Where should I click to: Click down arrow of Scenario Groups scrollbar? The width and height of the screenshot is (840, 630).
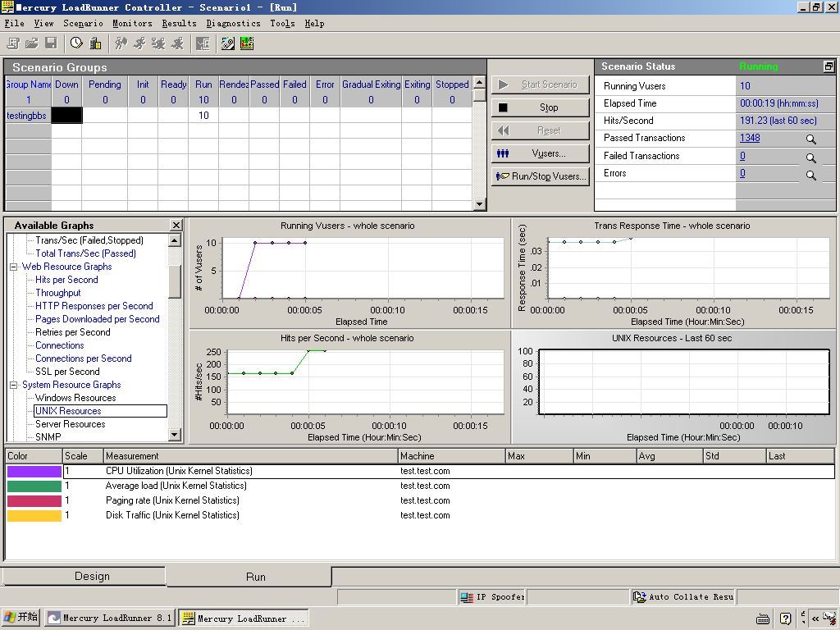tap(479, 204)
